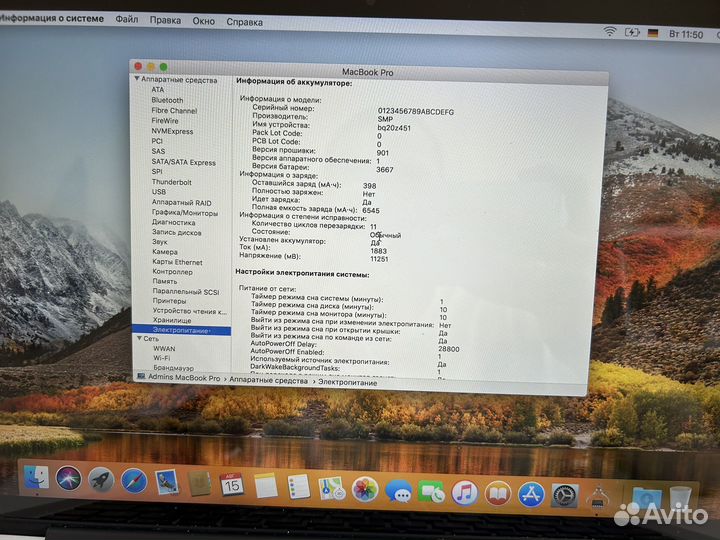Select SATA/SATA Express sidebar item
This screenshot has height=540, width=720.
click(184, 162)
